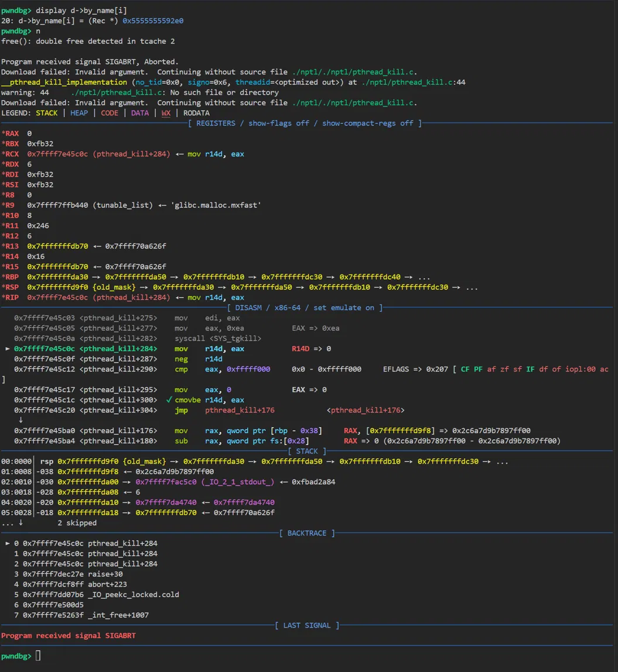Click the _int_free+1007 backtrace frame
The height and width of the screenshot is (672, 618).
tap(118, 615)
